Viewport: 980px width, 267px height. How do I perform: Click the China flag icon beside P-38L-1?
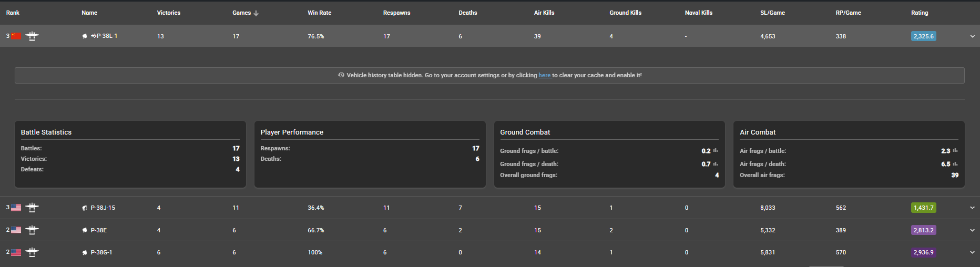tap(16, 36)
